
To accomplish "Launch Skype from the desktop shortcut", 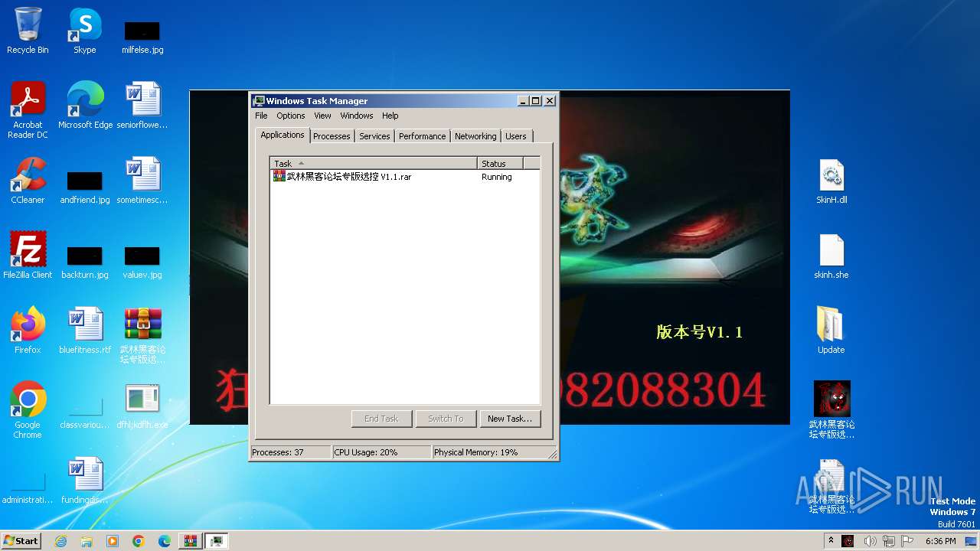I will pos(85,31).
